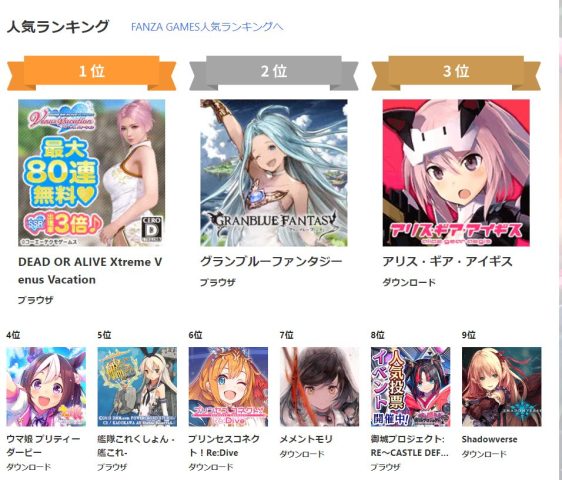Open the グランブルーファンタジー title link
This screenshot has height=480, width=562.
[271, 262]
